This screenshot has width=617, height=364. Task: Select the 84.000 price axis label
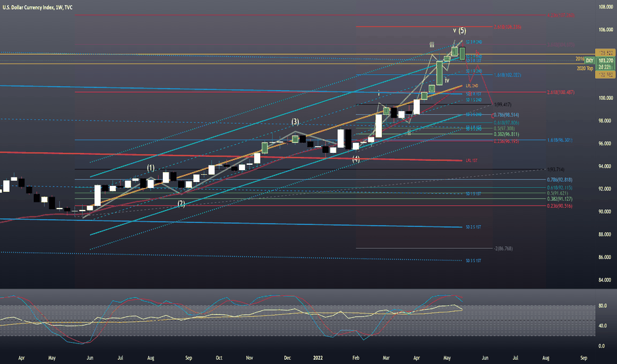[606, 280]
